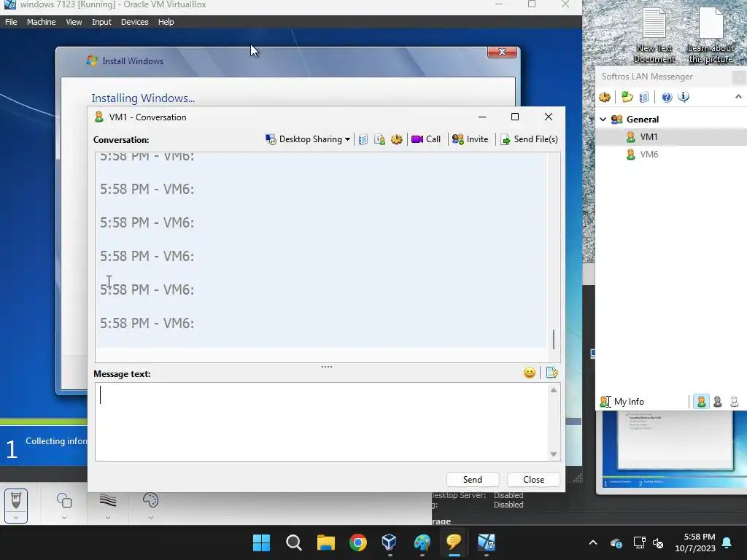This screenshot has width=747, height=560.
Task: Invite users to the conversation
Action: coord(471,139)
